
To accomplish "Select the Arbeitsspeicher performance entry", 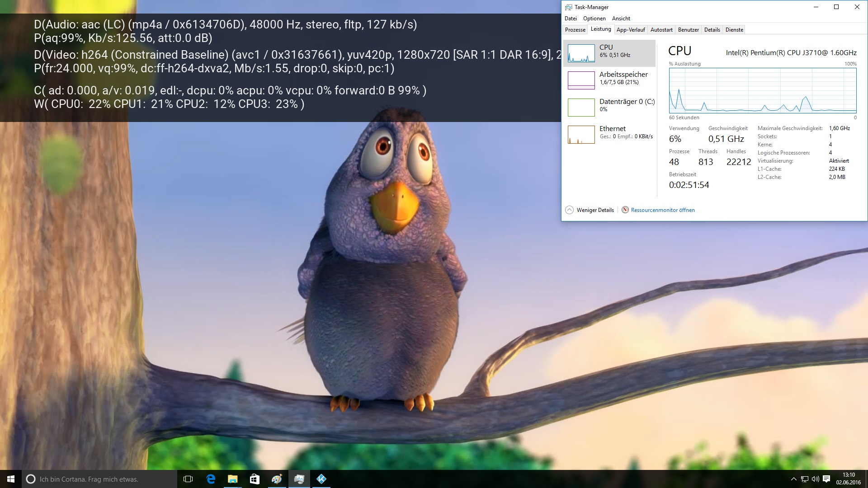I will coord(609,80).
